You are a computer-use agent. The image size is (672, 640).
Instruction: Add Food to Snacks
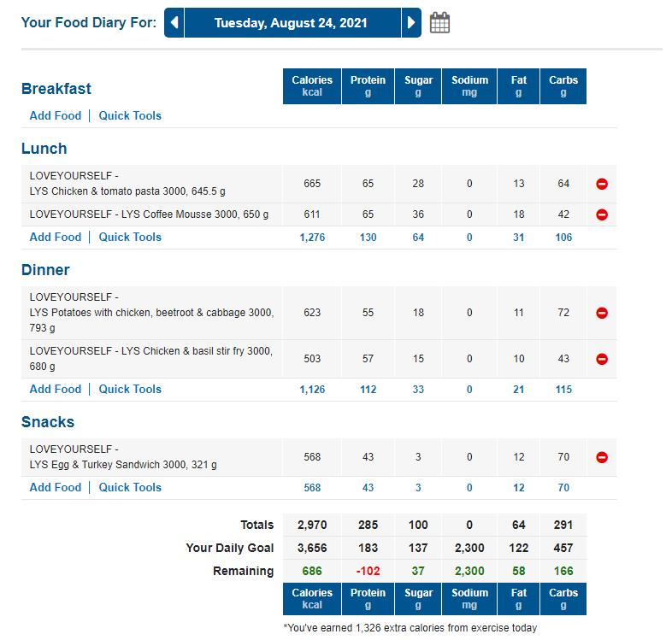coord(56,487)
